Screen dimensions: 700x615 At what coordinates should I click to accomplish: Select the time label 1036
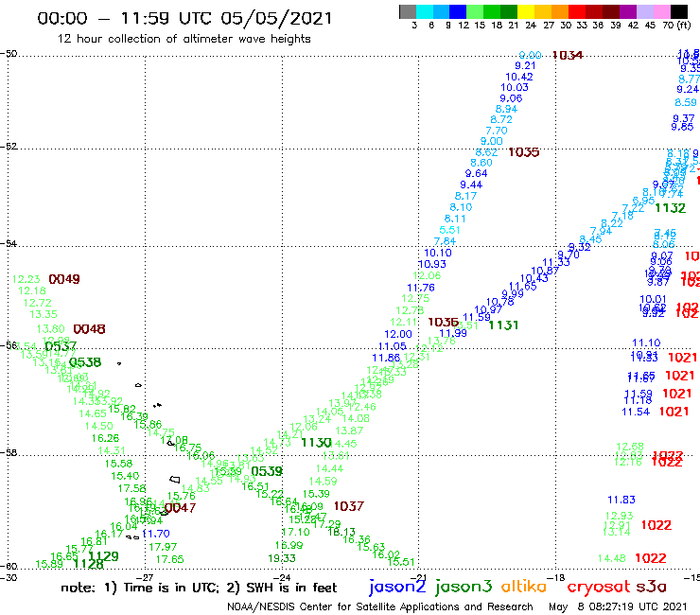tap(444, 322)
